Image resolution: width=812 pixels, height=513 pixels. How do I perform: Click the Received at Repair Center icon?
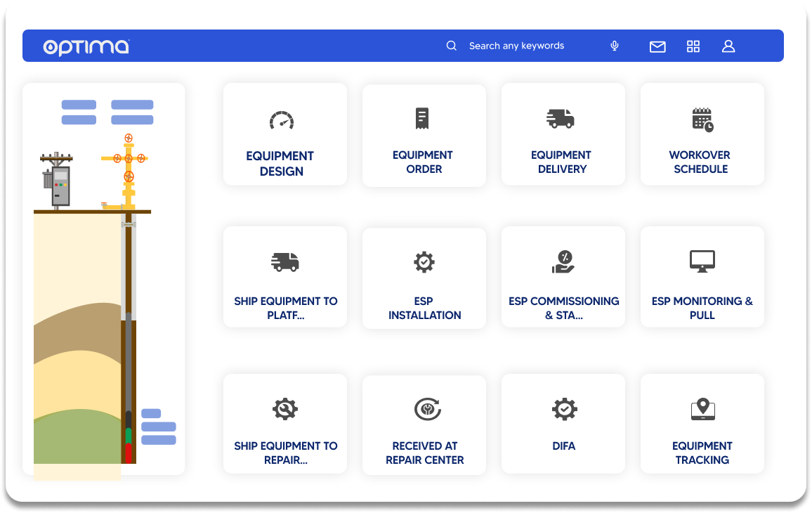click(x=428, y=409)
